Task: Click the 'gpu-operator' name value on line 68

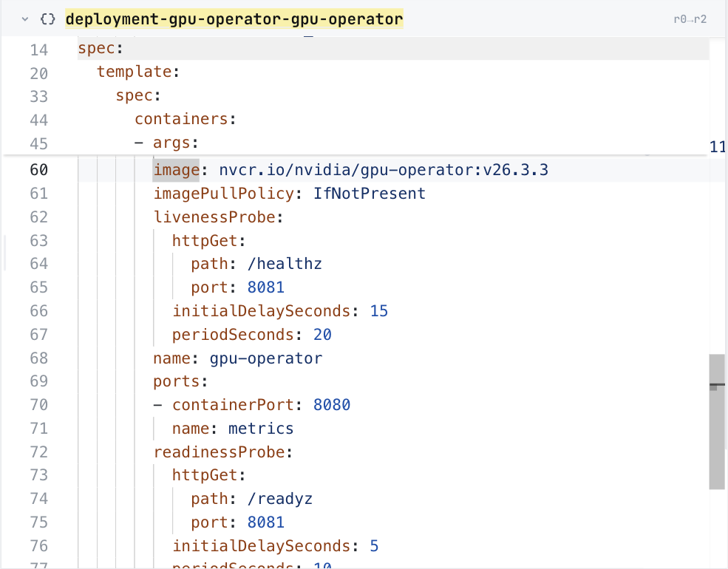Action: [x=265, y=358]
